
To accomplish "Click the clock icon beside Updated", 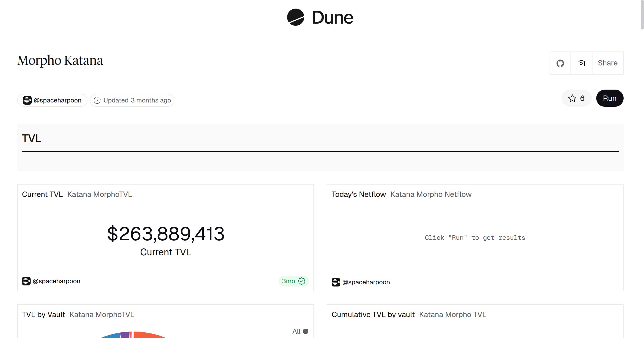I will 97,100.
